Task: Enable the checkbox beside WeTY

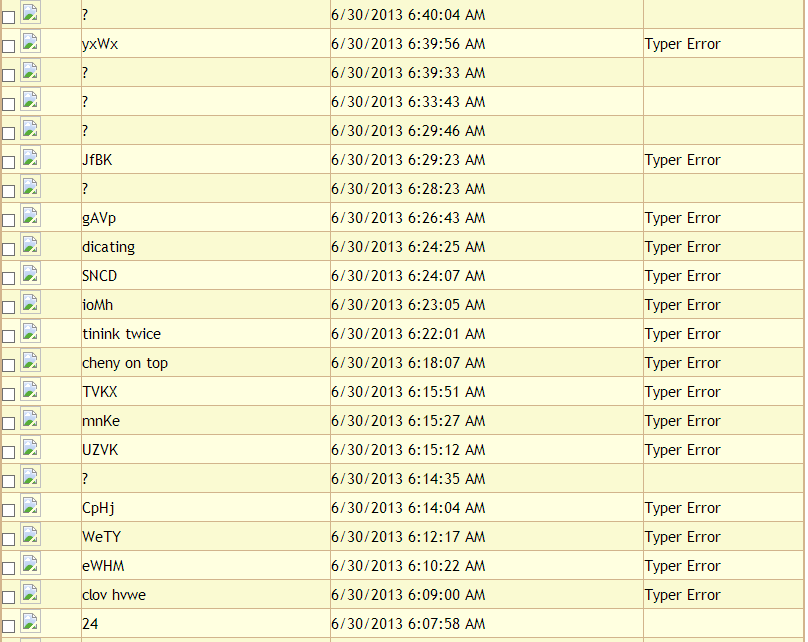Action: pos(9,539)
